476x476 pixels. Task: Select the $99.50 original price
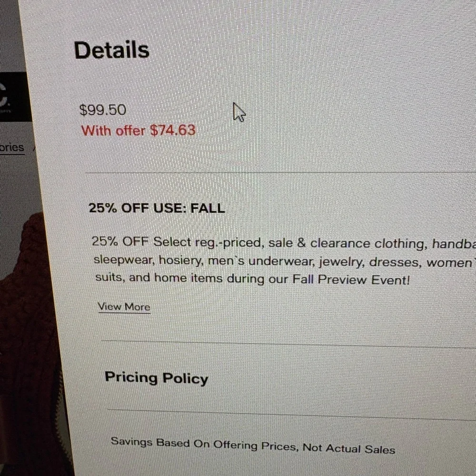point(103,110)
